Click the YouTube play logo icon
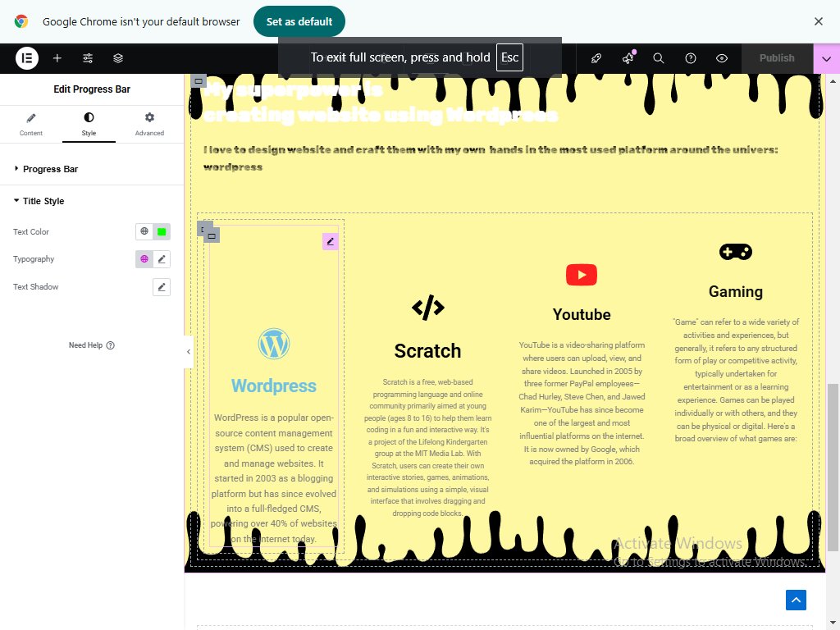Screen dimensions: 840x630 point(582,275)
